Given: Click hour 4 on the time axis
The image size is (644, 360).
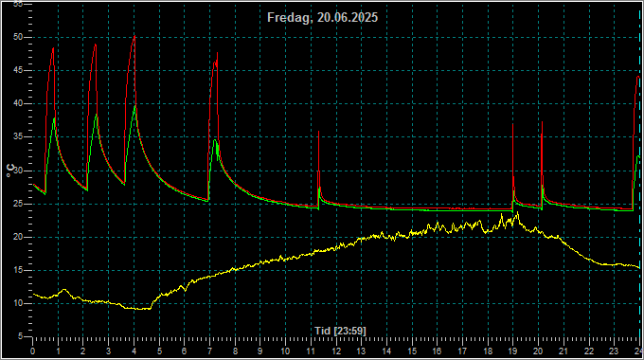Looking at the screenshot, I should 134,351.
